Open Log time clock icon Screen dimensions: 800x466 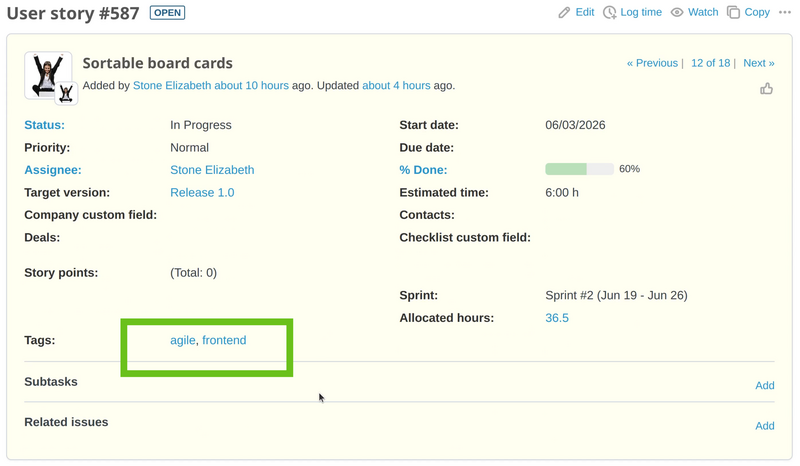[x=609, y=12]
